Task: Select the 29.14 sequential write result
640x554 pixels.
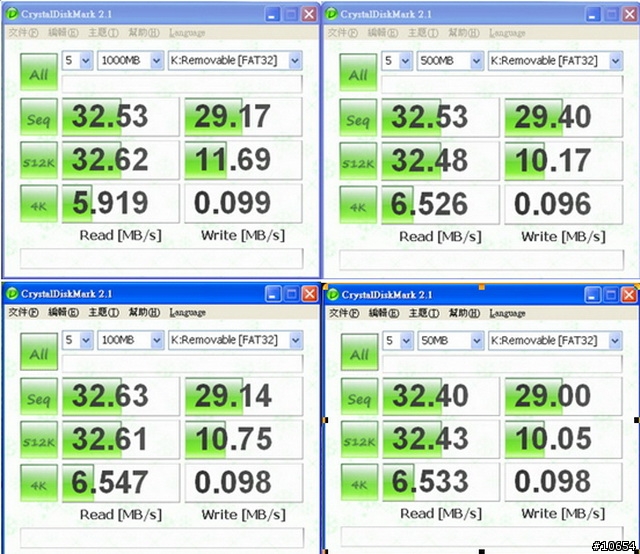Action: [244, 397]
